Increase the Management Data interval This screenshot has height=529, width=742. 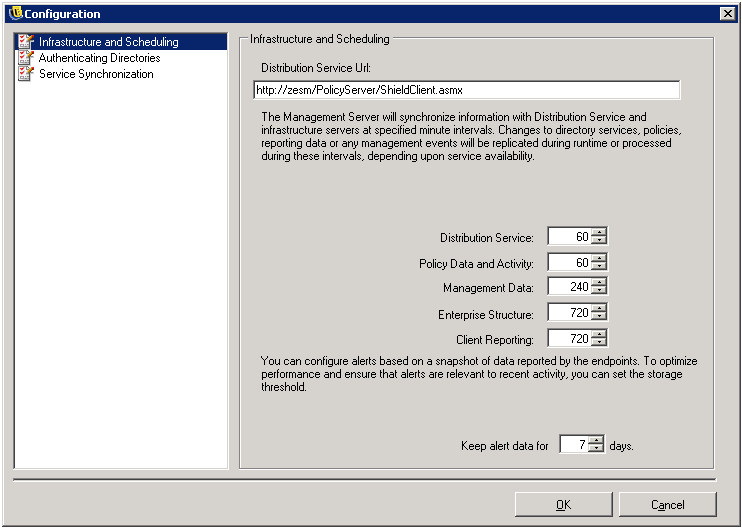(x=599, y=282)
